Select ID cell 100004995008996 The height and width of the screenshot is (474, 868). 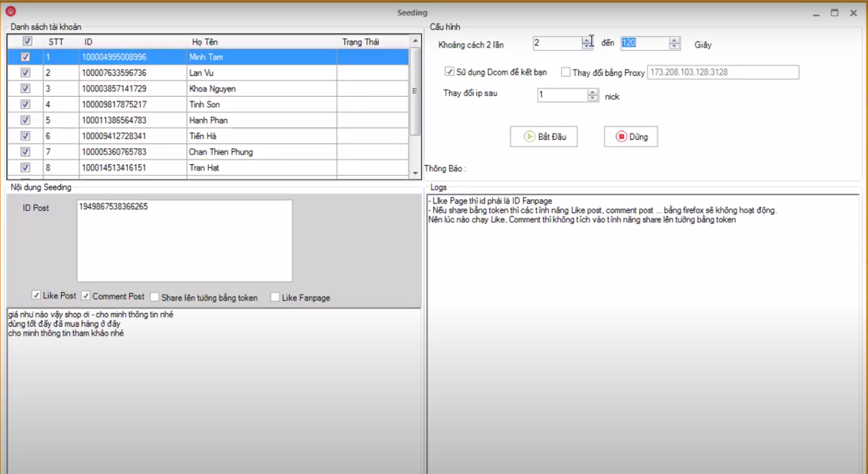click(x=133, y=57)
